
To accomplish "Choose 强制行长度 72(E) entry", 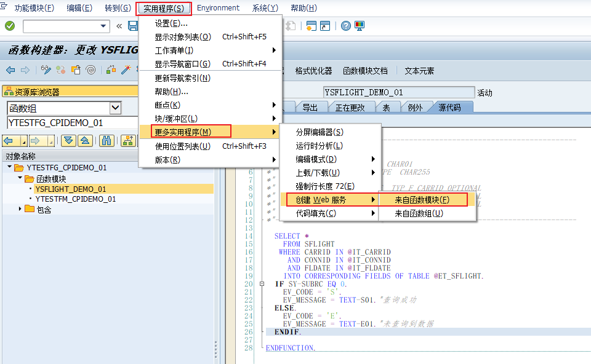I will (x=330, y=186).
